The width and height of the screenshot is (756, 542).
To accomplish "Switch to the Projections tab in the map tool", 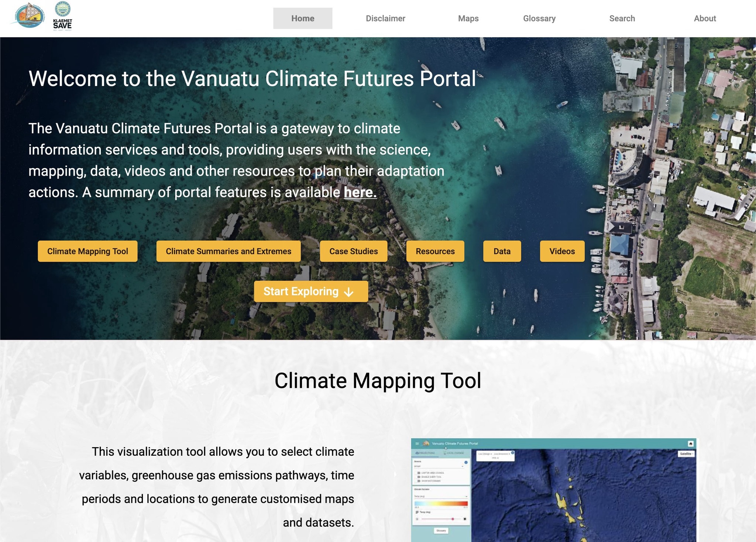I will (x=425, y=453).
